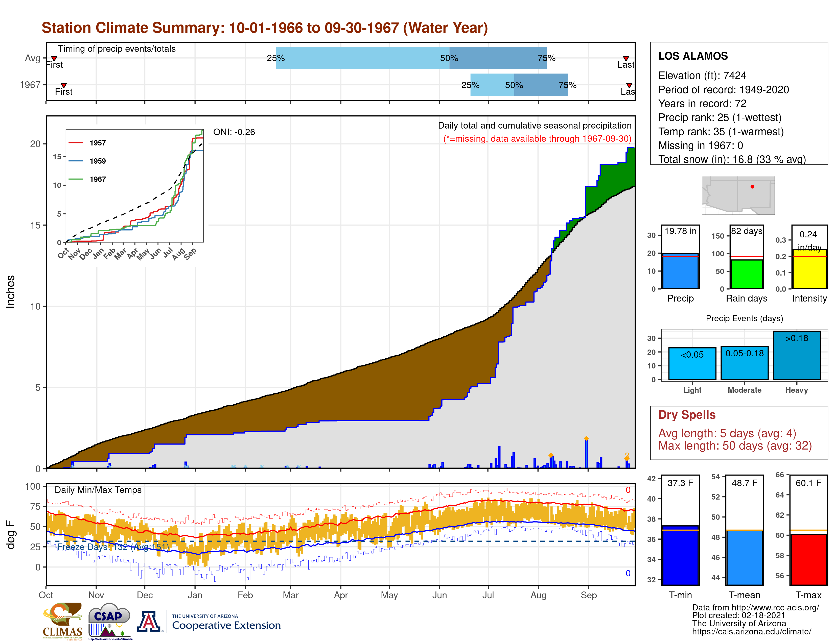
Task: Click the Missing in 1967: 0 line
Action: [701, 145]
